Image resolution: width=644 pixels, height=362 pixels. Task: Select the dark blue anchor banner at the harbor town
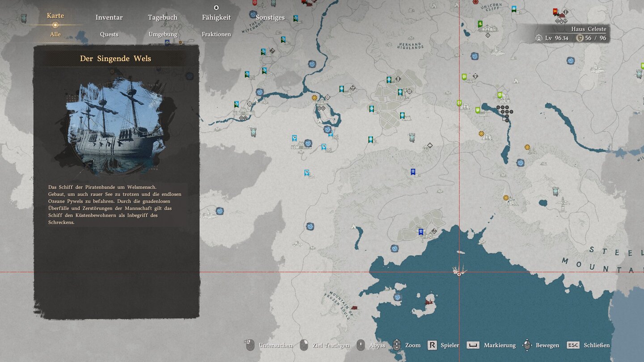pos(421,232)
